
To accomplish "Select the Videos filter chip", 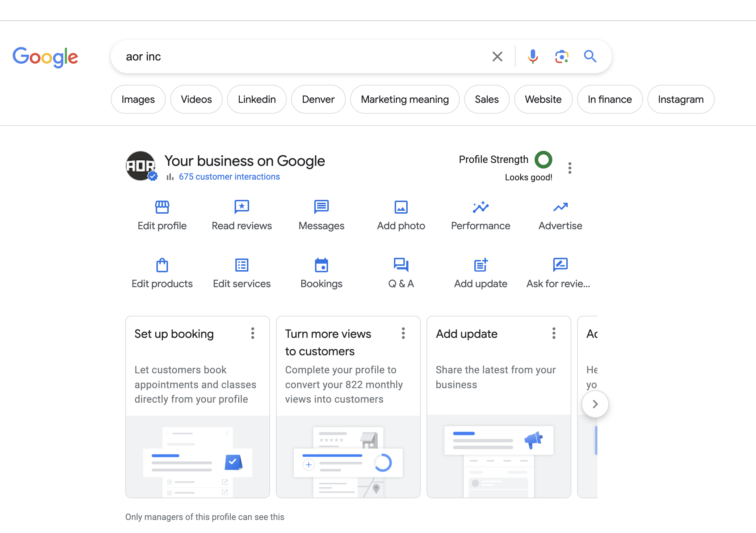I will pos(196,99).
